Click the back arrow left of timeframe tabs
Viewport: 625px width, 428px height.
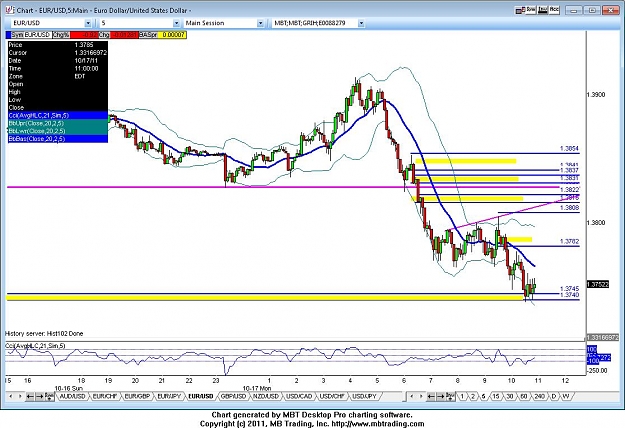(x=431, y=397)
